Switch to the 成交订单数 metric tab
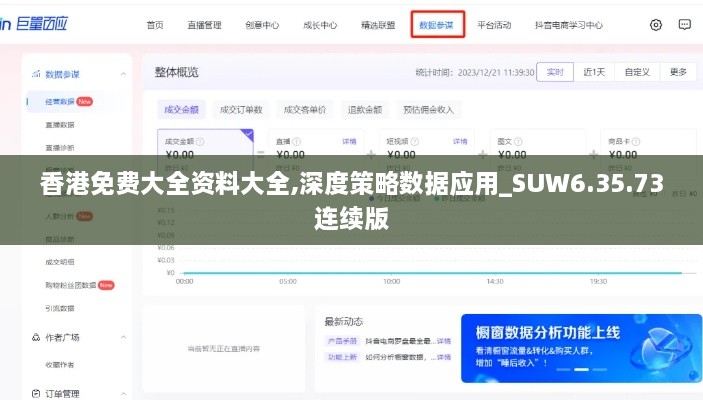Viewport: 703px width, 400px height. (x=241, y=110)
